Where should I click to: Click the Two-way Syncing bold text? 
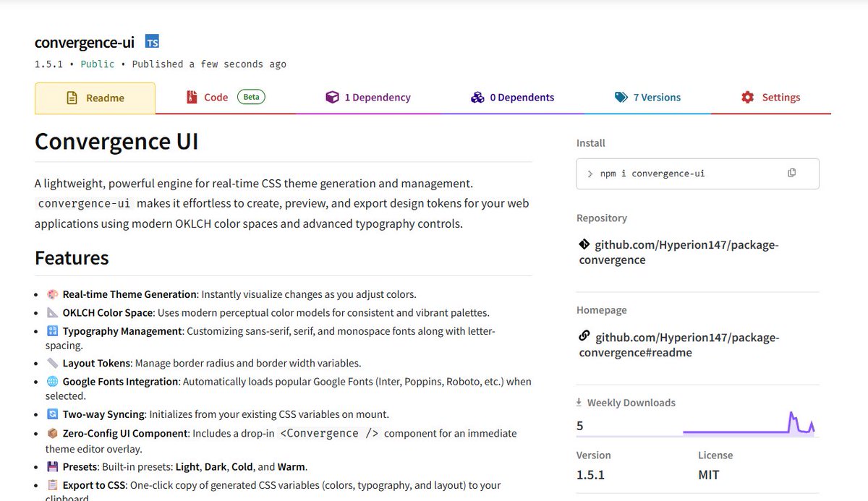(104, 414)
